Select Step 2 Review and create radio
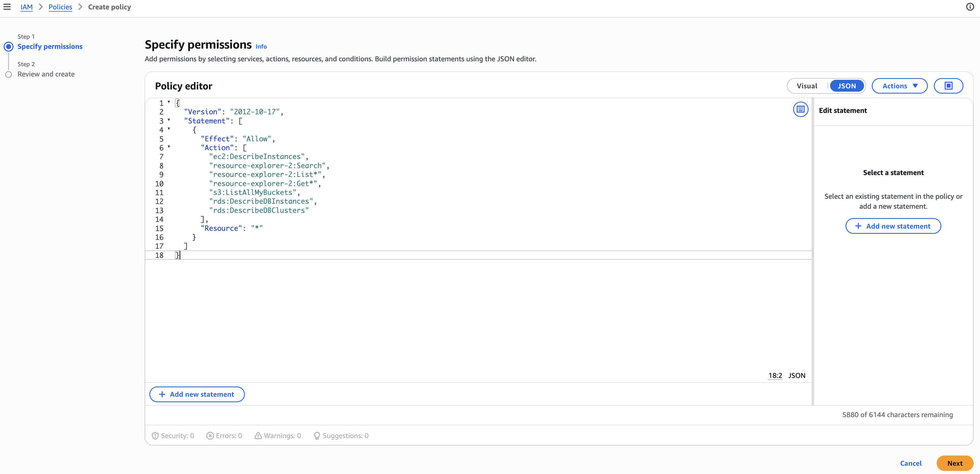 coord(9,74)
